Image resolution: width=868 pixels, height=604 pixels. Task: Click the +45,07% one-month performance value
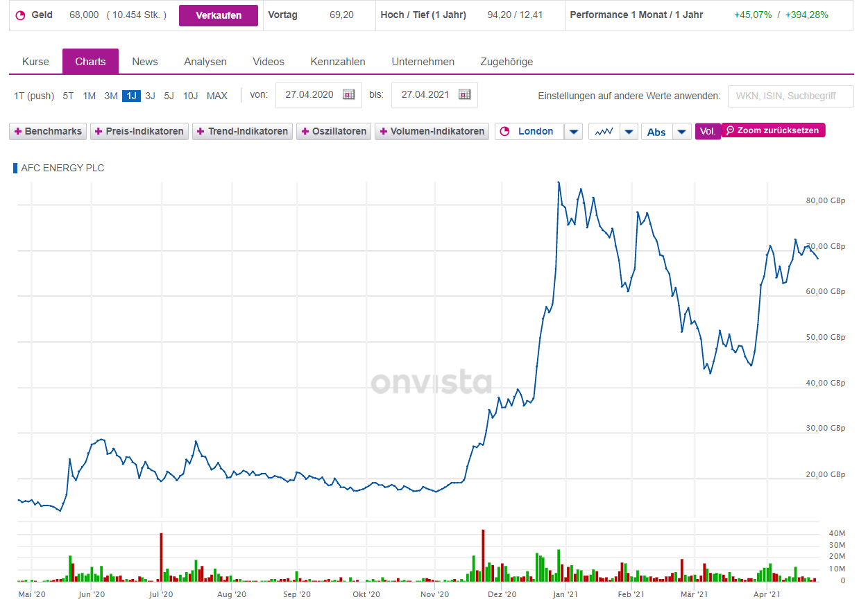753,15
